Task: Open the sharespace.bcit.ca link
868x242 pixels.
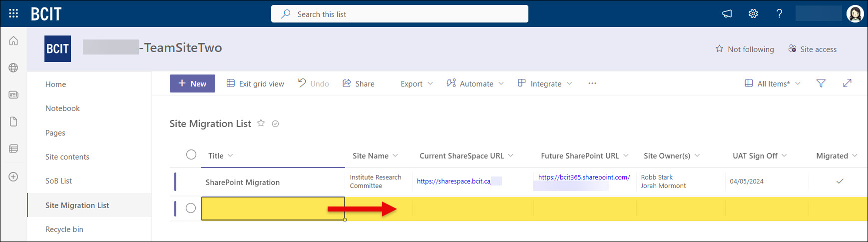Action: pyautogui.click(x=454, y=181)
